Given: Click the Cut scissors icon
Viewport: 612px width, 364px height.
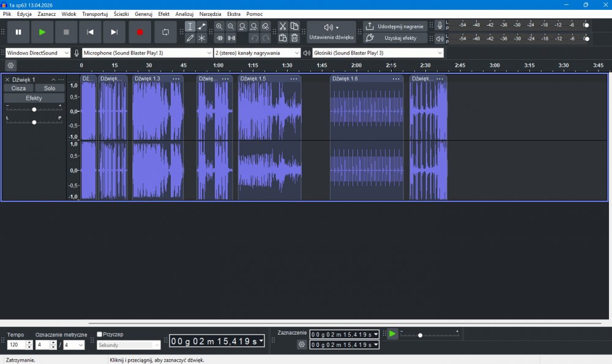Looking at the screenshot, I should coord(283,26).
